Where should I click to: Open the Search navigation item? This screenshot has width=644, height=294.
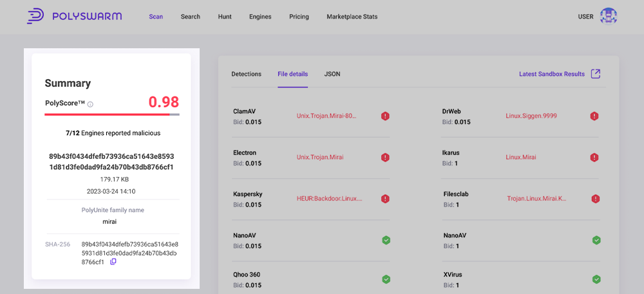tap(190, 17)
